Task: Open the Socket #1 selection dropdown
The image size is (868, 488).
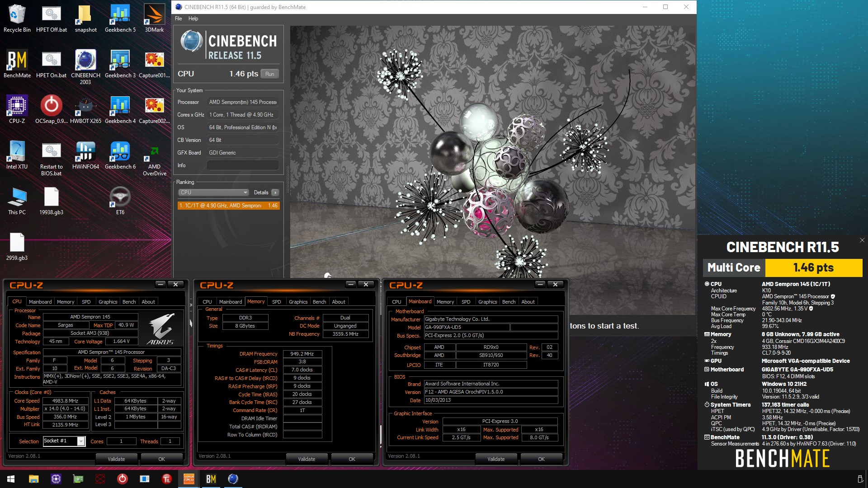Action: [64, 441]
